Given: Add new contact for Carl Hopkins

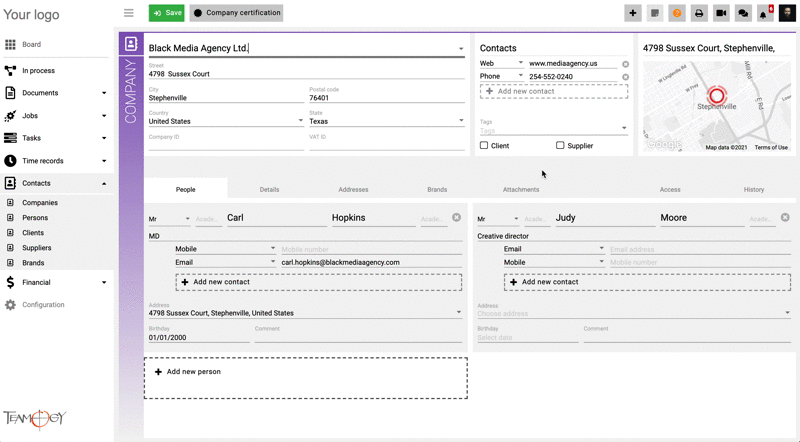Looking at the screenshot, I should [318, 282].
